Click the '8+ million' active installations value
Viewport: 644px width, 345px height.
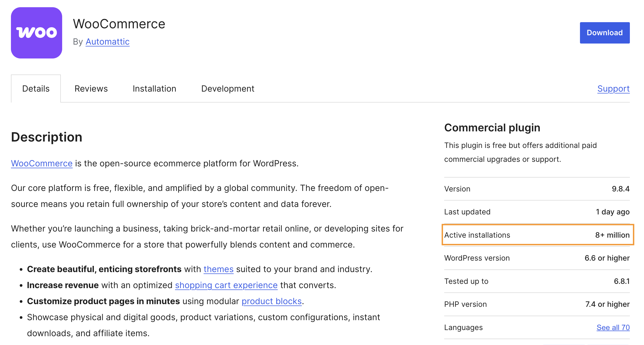pos(612,235)
